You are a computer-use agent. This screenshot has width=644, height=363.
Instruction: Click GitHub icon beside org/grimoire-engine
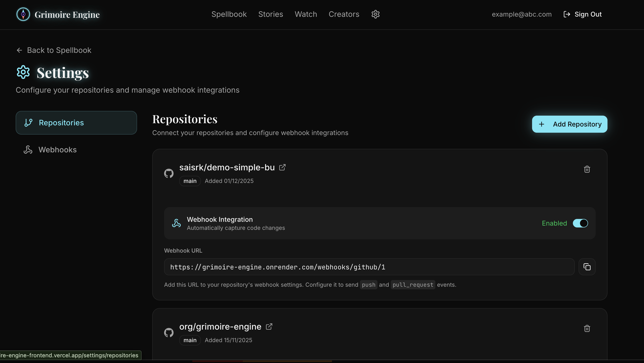(x=169, y=332)
